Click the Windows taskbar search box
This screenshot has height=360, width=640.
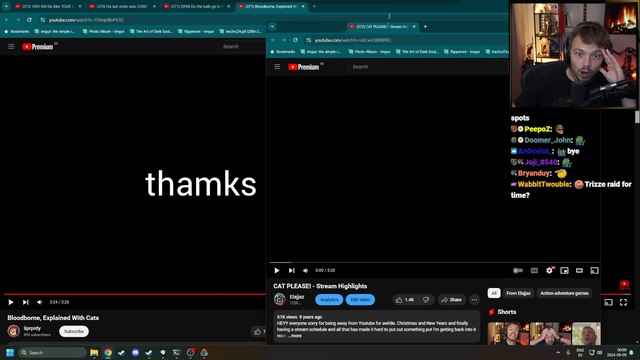(x=52, y=352)
